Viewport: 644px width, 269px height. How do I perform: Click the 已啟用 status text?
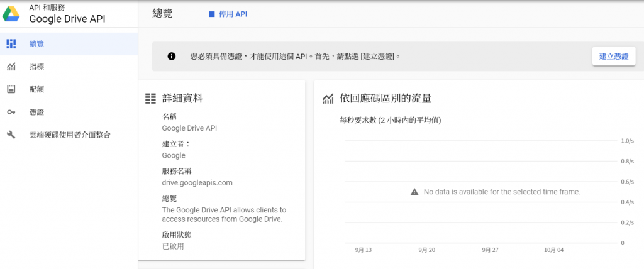tap(173, 246)
